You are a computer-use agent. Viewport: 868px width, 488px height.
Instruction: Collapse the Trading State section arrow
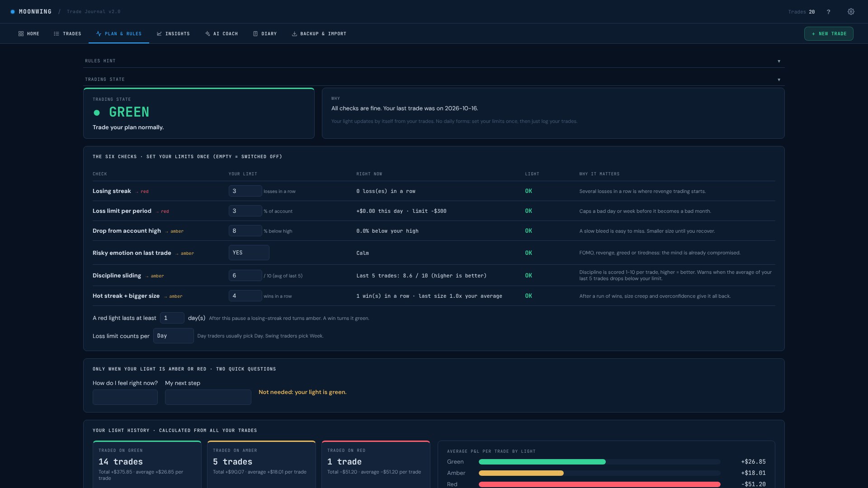pos(778,80)
